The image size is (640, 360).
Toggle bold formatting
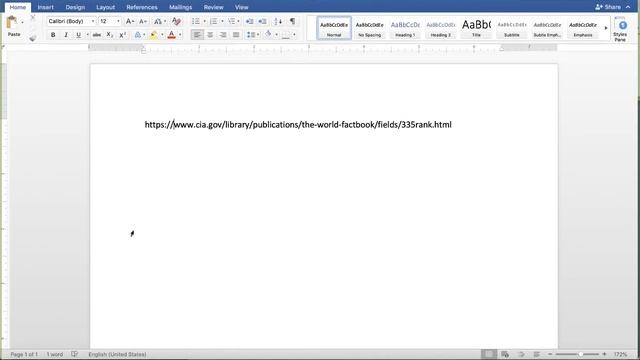[53, 35]
